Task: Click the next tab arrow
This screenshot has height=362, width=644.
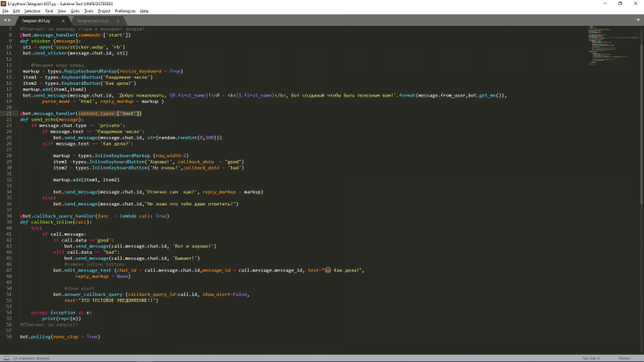Action: click(x=10, y=20)
